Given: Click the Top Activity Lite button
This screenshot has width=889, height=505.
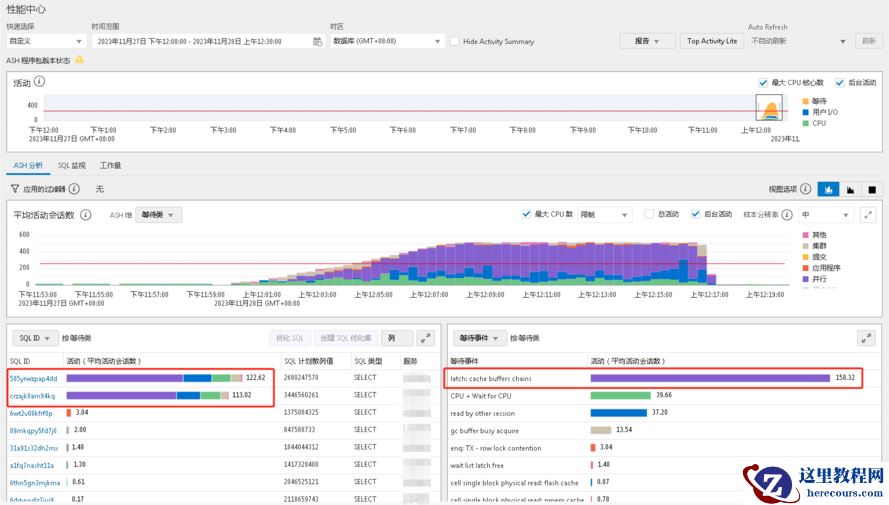Looking at the screenshot, I should (x=712, y=41).
